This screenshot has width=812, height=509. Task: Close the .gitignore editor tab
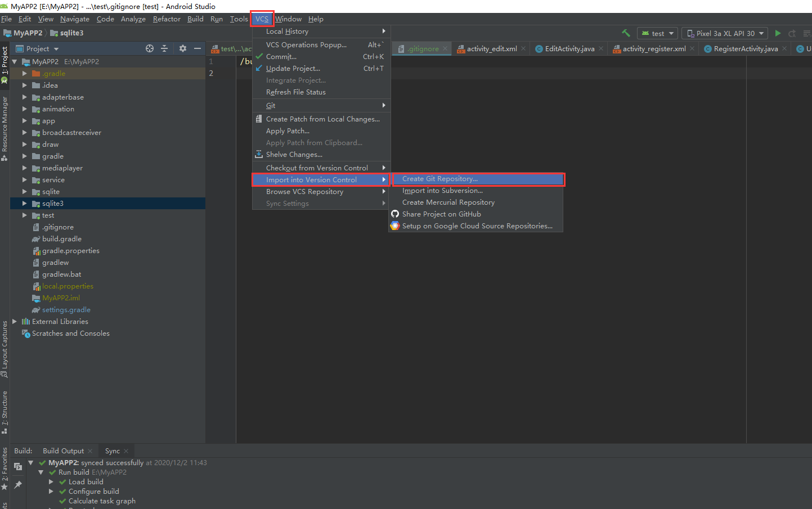click(x=445, y=48)
